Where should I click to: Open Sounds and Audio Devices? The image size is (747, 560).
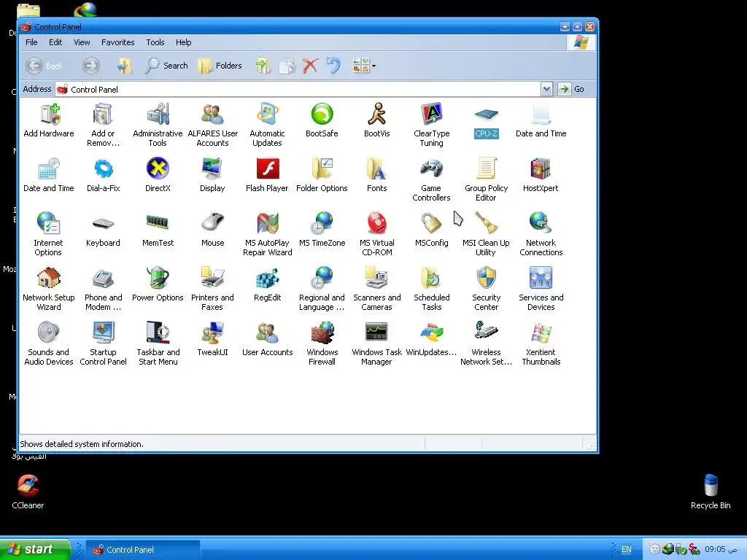click(49, 344)
